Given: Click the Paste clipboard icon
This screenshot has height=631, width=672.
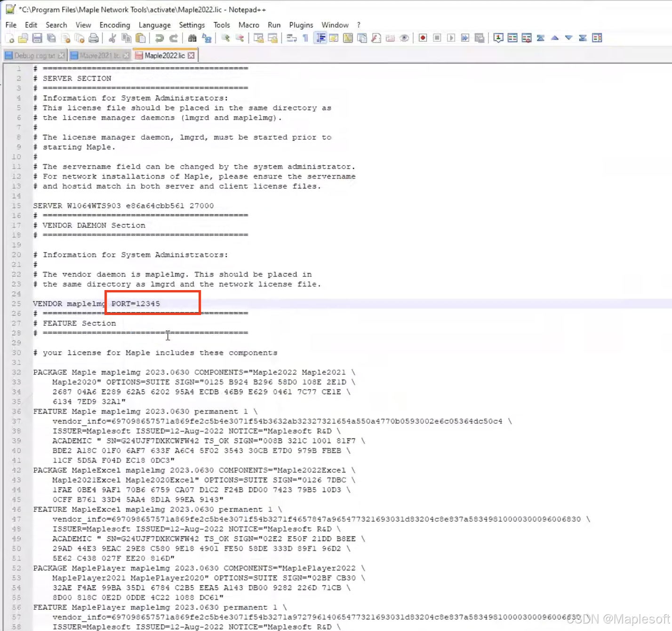Looking at the screenshot, I should (140, 38).
